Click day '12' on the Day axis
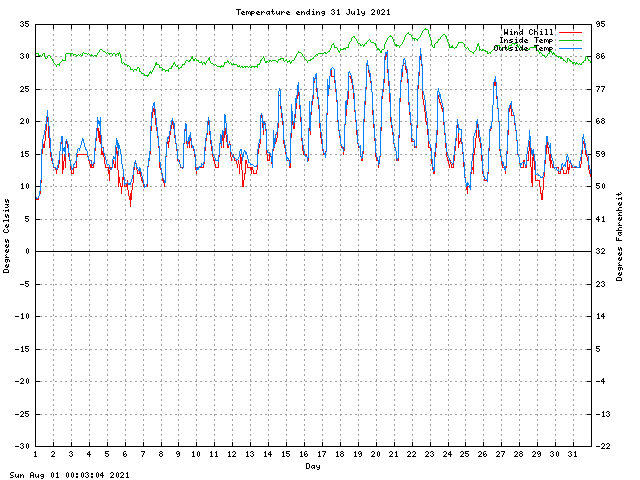This screenshot has height=480, width=640. click(x=232, y=454)
